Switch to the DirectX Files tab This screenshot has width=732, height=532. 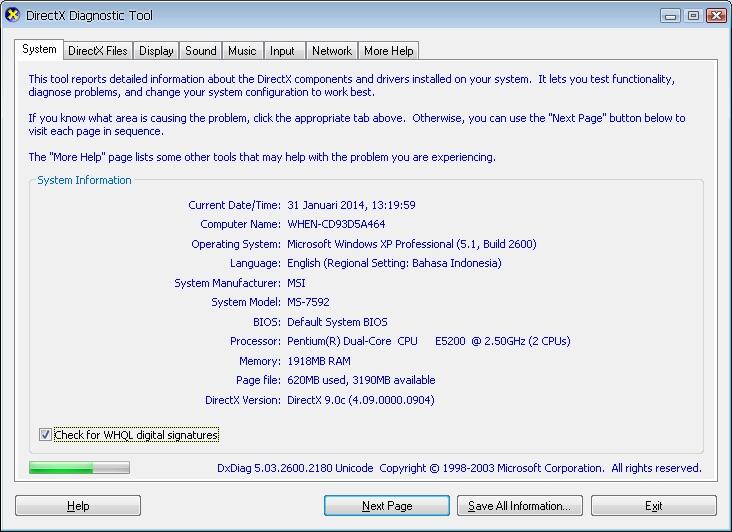coord(98,50)
